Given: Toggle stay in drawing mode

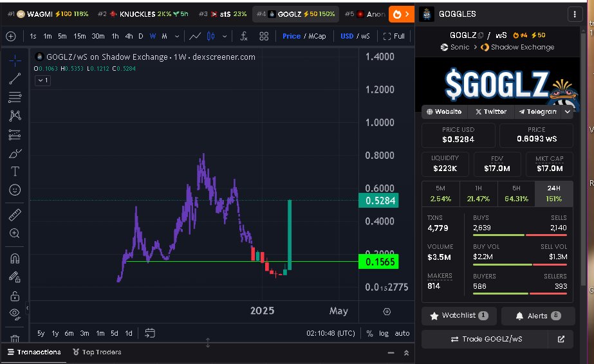Looking at the screenshot, I should pyautogui.click(x=15, y=277).
